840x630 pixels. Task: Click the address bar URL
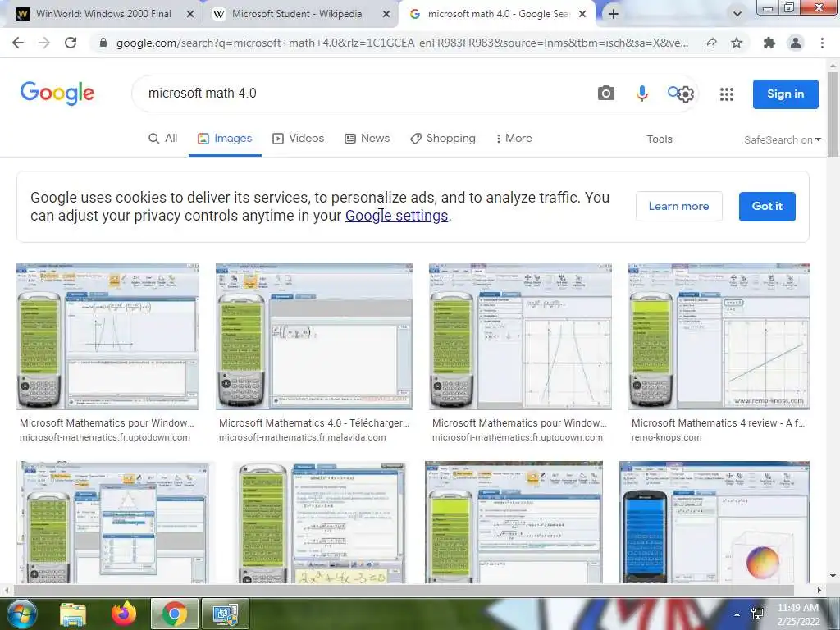402,43
